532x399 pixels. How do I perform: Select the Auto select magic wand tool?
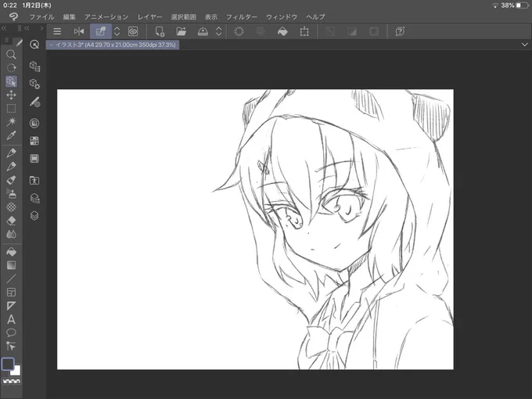pos(11,122)
